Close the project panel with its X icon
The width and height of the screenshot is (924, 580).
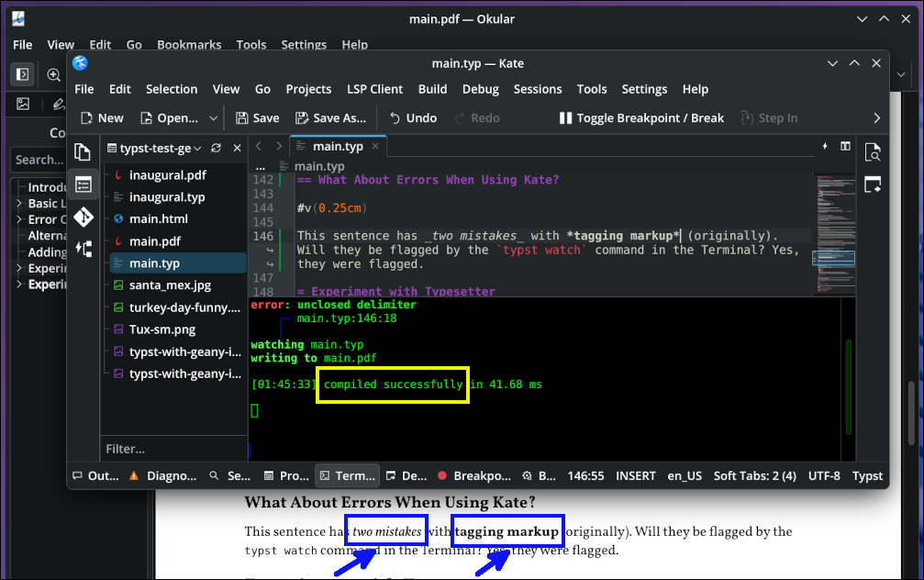(237, 148)
